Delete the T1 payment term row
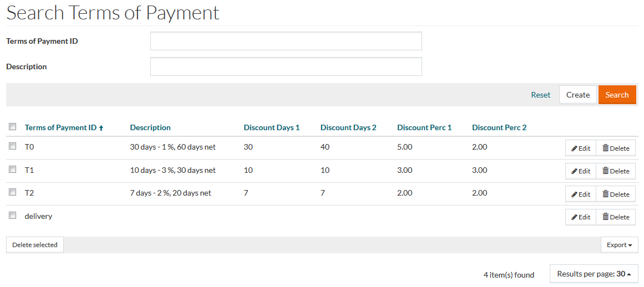The width and height of the screenshot is (644, 287). pyautogui.click(x=616, y=171)
